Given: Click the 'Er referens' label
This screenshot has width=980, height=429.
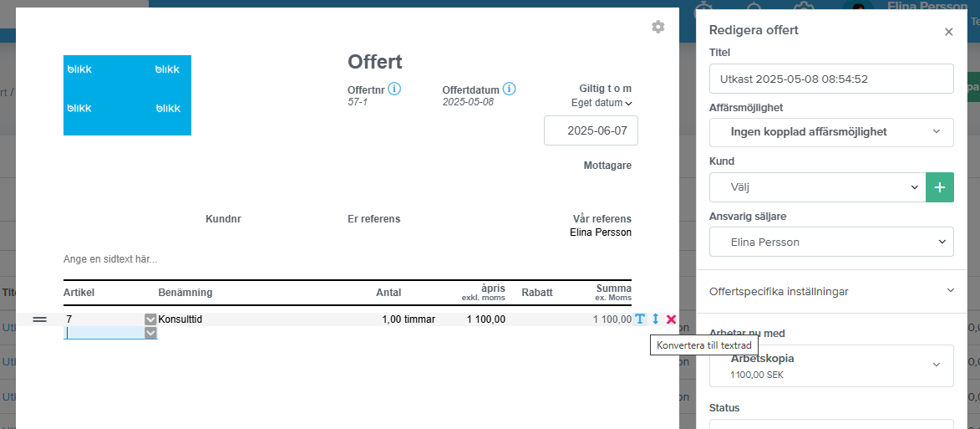Looking at the screenshot, I should click(x=373, y=219).
